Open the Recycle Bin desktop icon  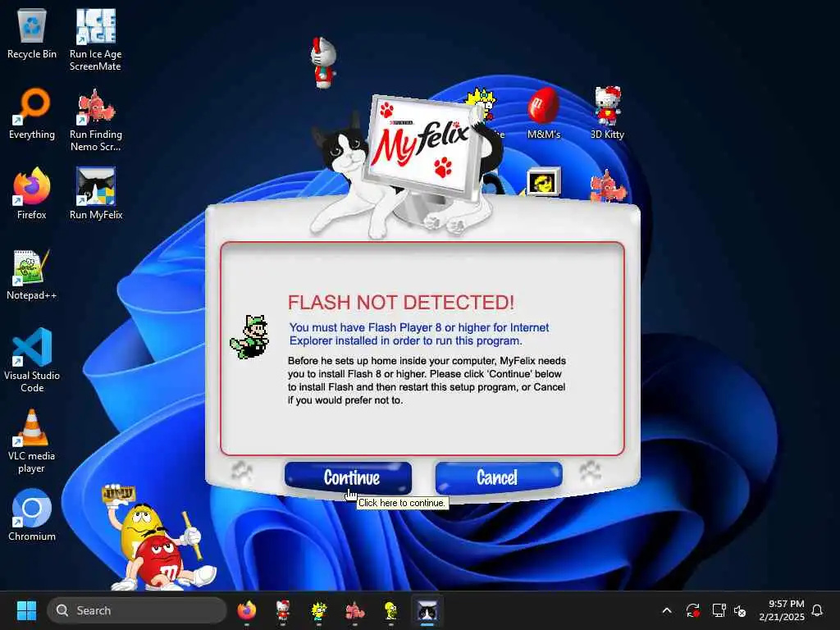tap(32, 34)
